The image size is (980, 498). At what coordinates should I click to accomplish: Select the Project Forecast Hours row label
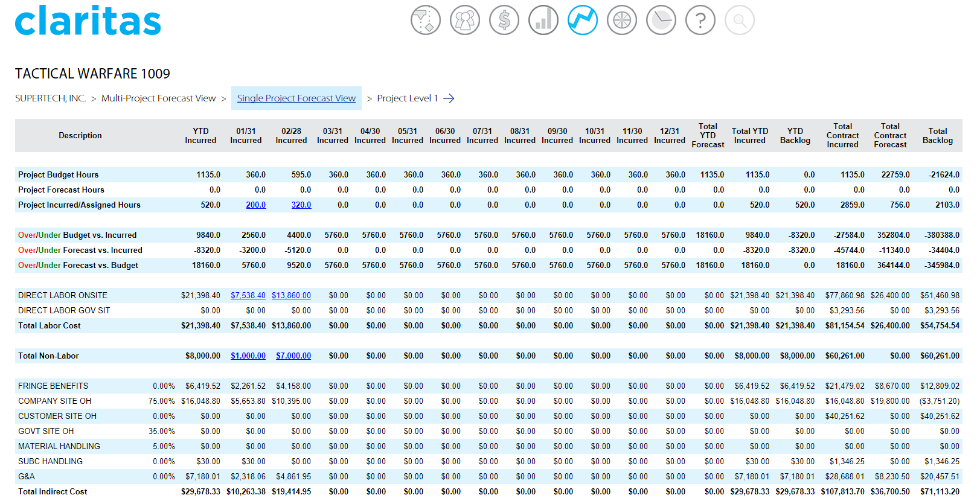(x=62, y=190)
